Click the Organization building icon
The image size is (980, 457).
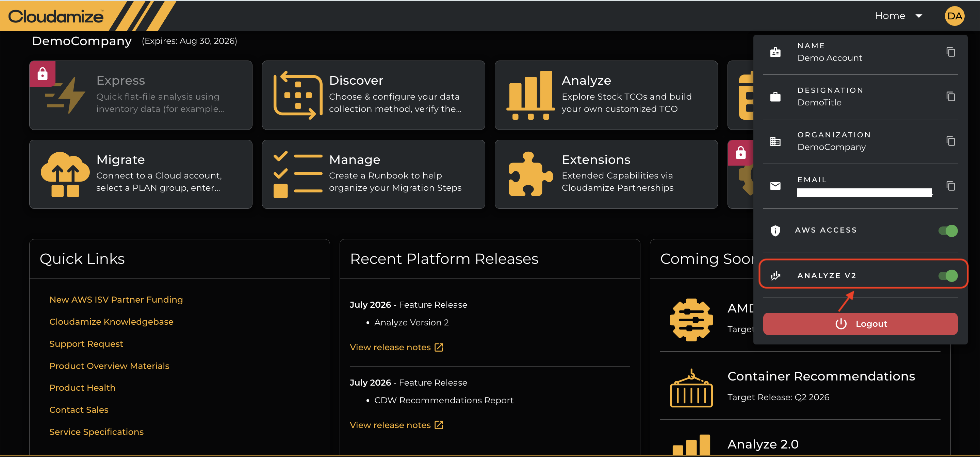pos(775,141)
